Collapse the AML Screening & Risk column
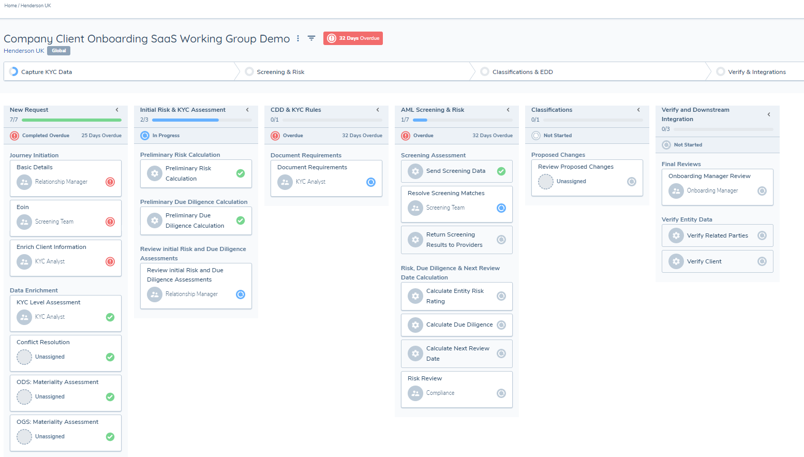The width and height of the screenshot is (804, 457). coord(508,110)
